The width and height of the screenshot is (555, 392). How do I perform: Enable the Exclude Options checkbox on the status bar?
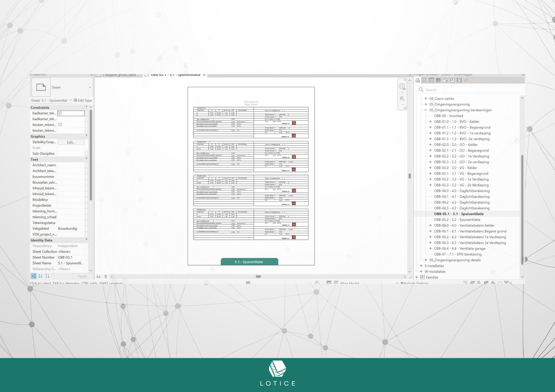click(x=402, y=284)
